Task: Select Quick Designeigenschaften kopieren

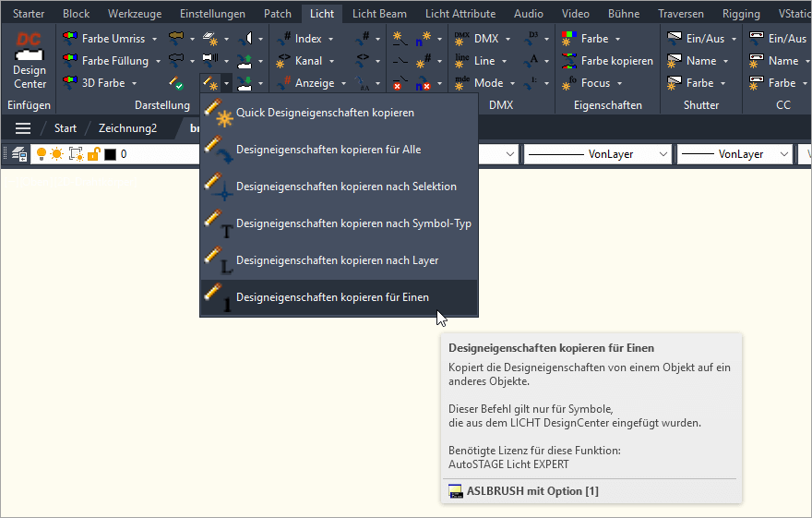Action: [325, 113]
